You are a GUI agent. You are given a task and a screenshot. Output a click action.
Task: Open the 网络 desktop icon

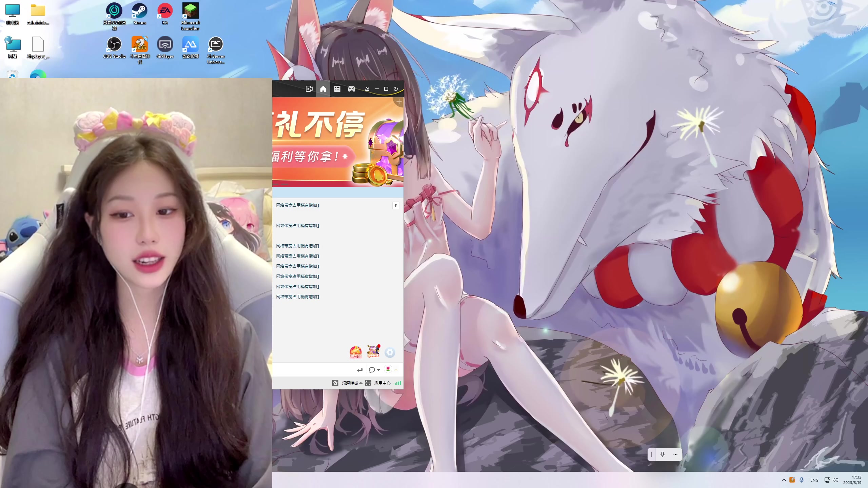click(13, 47)
